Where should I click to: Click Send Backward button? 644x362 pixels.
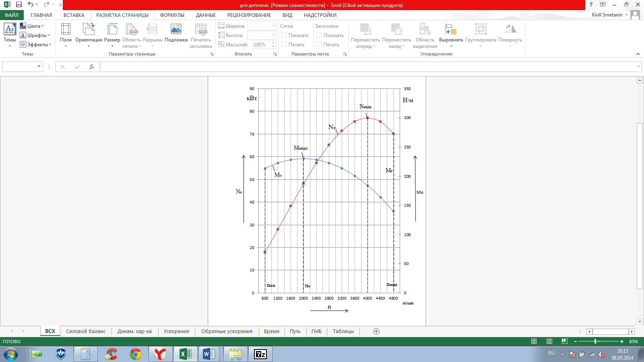[x=396, y=35]
